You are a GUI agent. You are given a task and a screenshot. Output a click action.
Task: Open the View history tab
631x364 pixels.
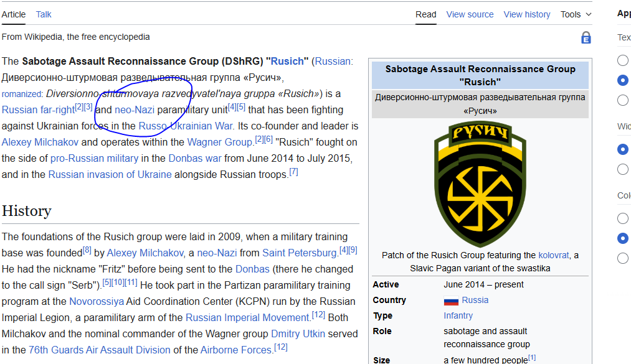pos(527,14)
